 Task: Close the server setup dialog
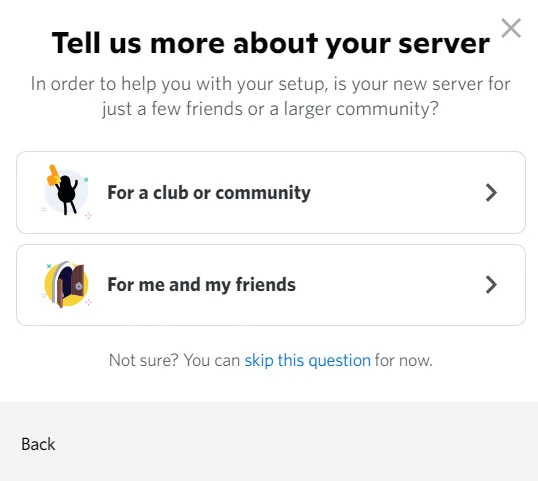pyautogui.click(x=511, y=28)
